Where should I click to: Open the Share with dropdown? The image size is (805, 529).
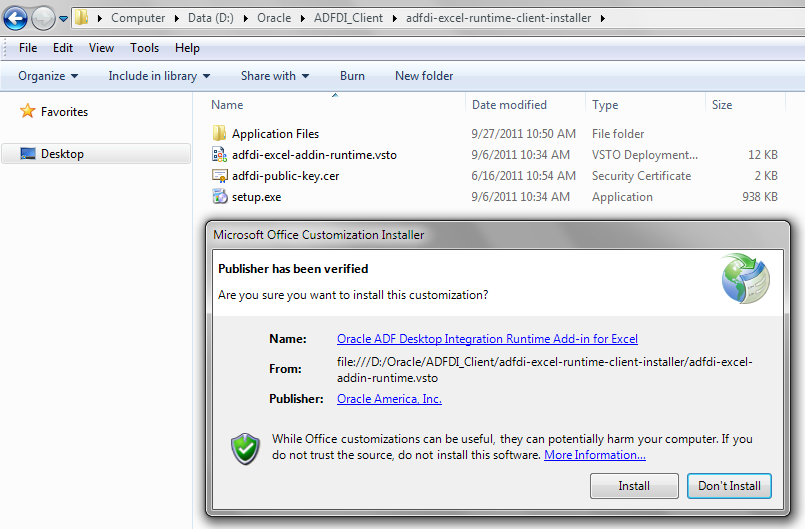[x=275, y=76]
